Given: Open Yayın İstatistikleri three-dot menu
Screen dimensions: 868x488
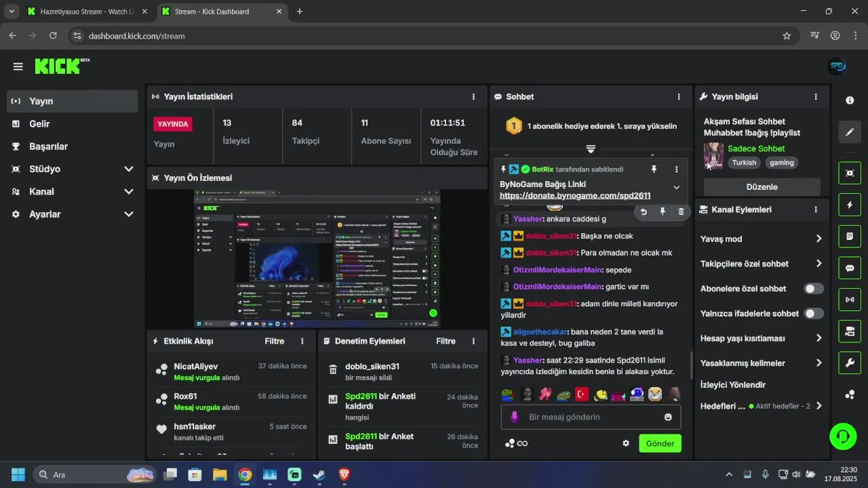Looking at the screenshot, I should tap(473, 97).
